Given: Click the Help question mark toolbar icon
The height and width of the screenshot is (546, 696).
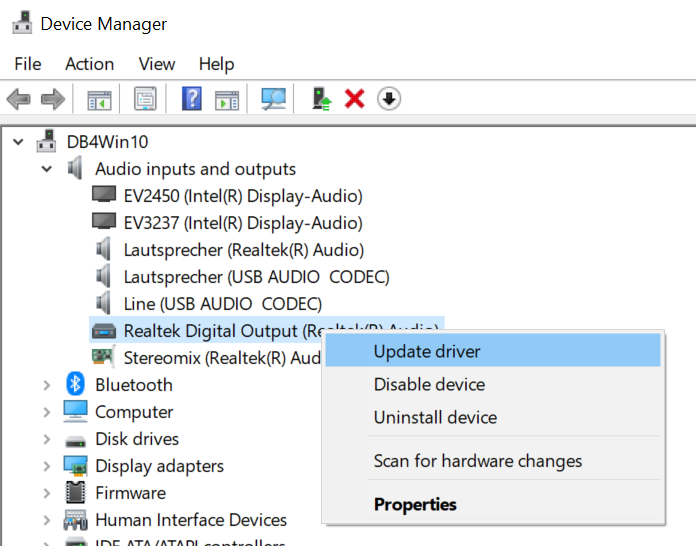Looking at the screenshot, I should (192, 99).
